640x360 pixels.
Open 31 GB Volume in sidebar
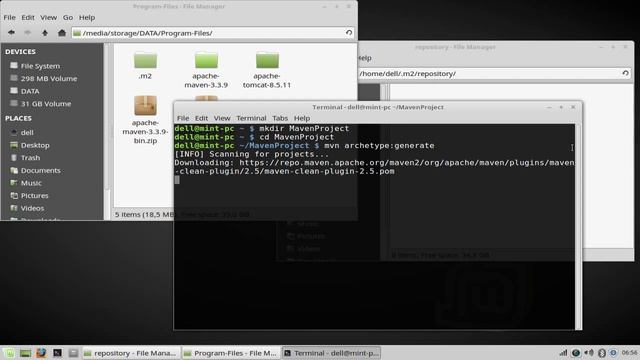tap(41, 104)
